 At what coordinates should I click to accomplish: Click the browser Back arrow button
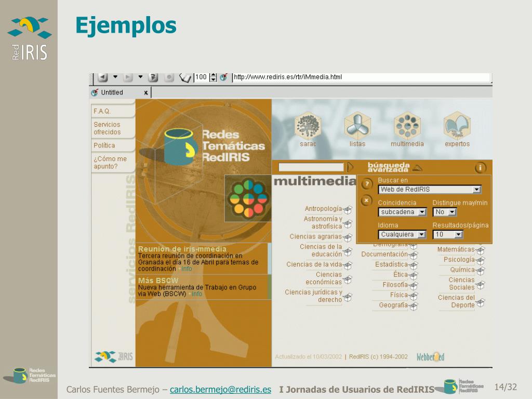tap(103, 77)
